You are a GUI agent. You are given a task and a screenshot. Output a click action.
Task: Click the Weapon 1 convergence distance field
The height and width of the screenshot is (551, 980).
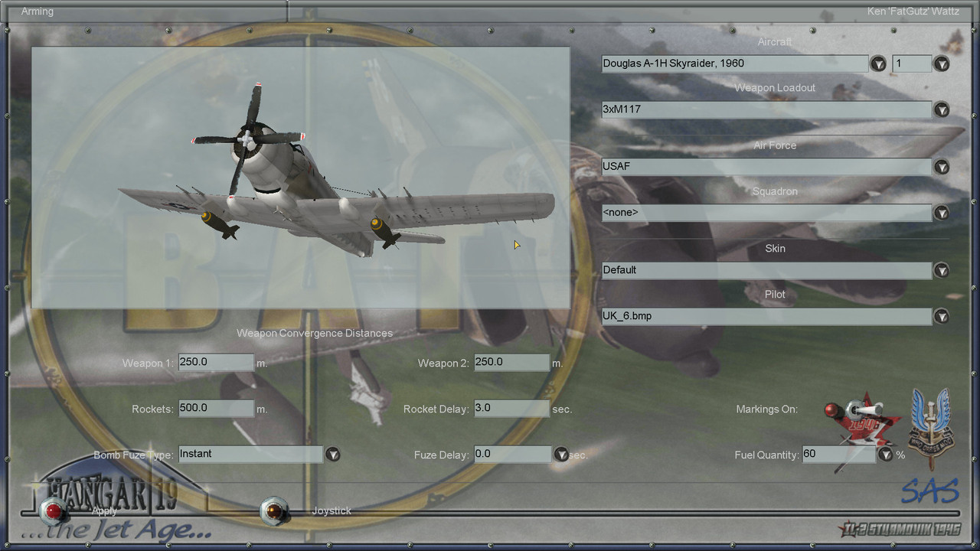coord(216,362)
